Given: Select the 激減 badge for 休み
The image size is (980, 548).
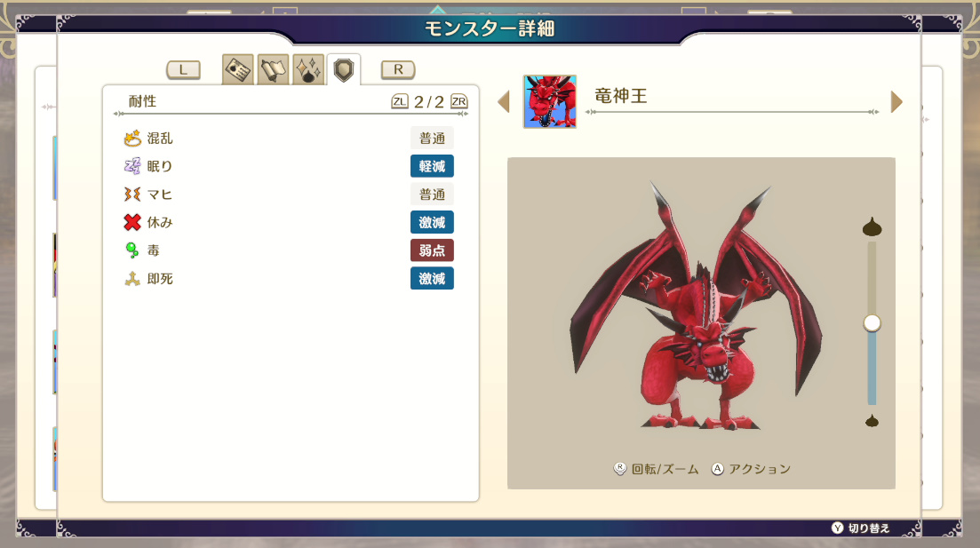Looking at the screenshot, I should [432, 222].
